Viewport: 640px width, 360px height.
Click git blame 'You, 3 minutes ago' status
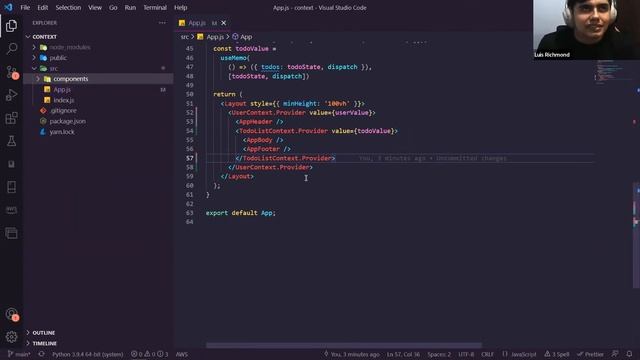click(351, 354)
